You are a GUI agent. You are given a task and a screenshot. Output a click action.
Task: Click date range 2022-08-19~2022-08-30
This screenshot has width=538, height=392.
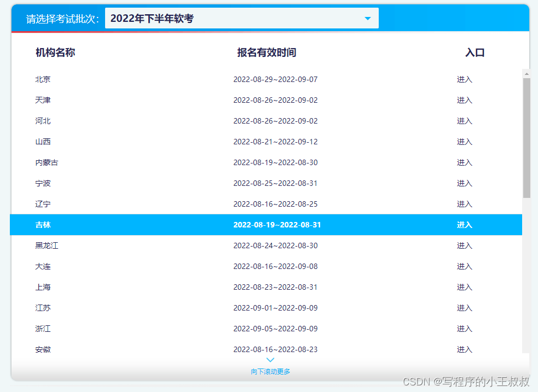coord(275,162)
